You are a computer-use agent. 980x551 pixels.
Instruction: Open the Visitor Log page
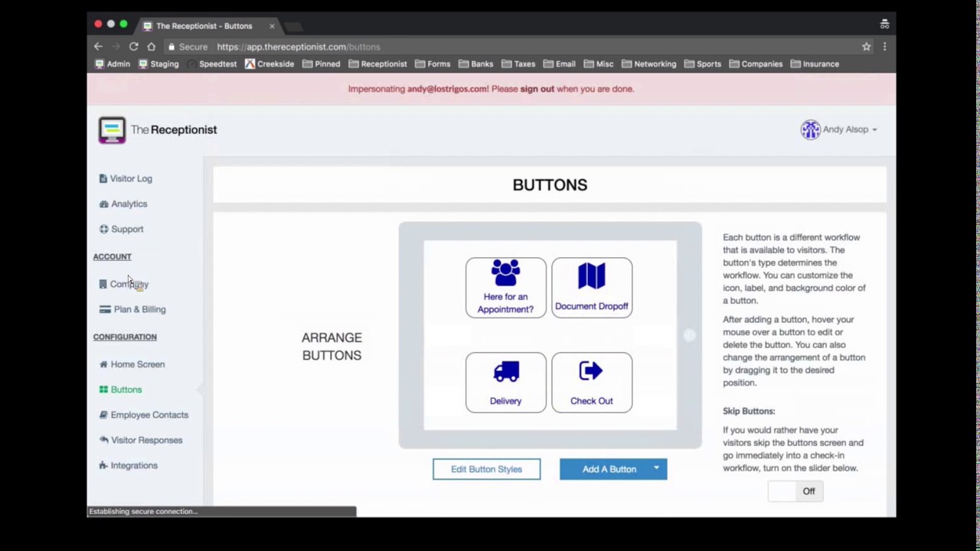click(x=126, y=178)
